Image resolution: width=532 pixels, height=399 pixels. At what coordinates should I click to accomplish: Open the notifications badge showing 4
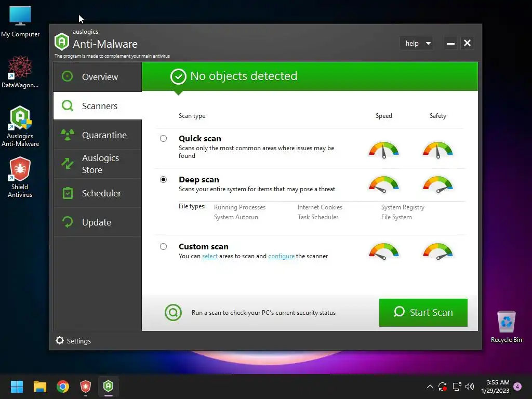[517, 387]
